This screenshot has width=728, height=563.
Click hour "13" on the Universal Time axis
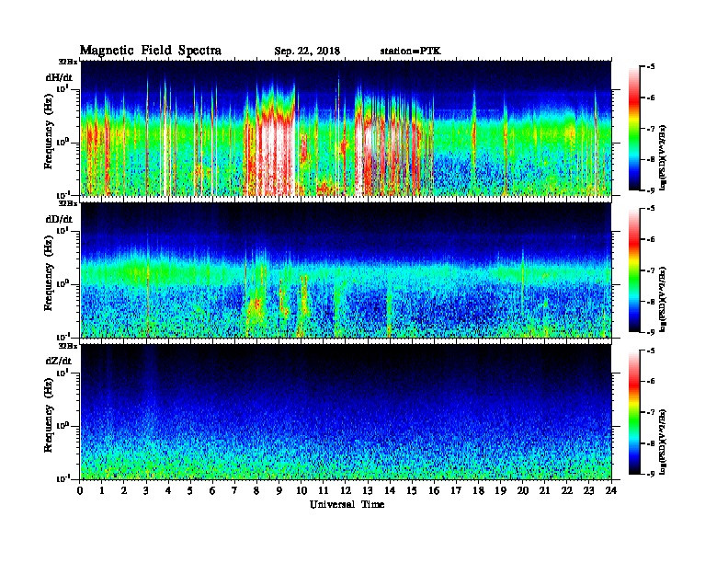(x=368, y=491)
